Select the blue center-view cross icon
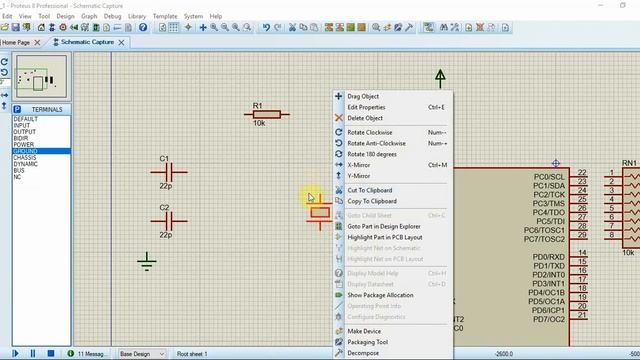 pos(203,27)
